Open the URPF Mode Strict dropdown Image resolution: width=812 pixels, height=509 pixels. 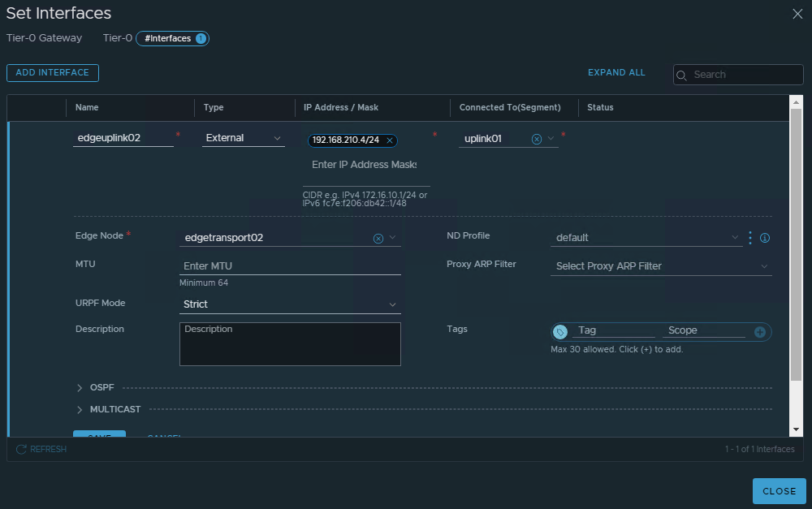click(x=290, y=304)
